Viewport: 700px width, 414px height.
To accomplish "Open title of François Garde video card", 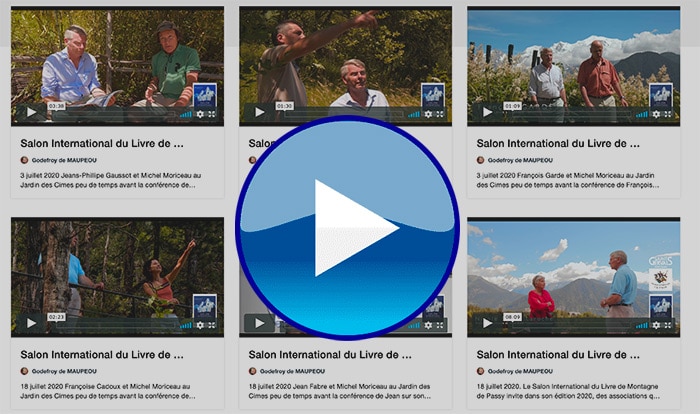I will coord(558,143).
